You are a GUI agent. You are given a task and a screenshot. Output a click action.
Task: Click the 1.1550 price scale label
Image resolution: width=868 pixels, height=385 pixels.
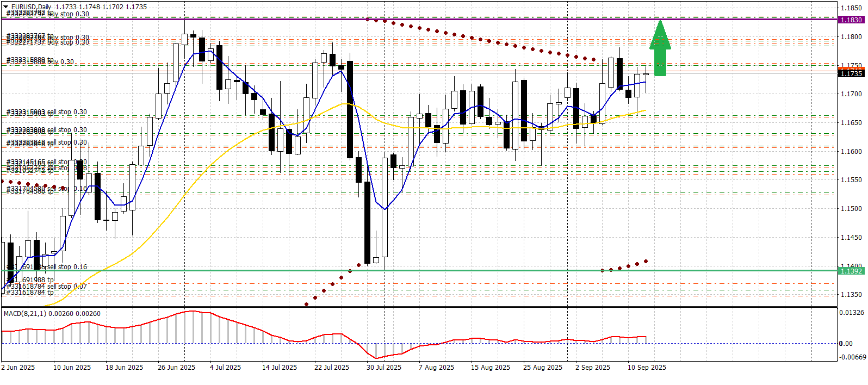pyautogui.click(x=851, y=180)
